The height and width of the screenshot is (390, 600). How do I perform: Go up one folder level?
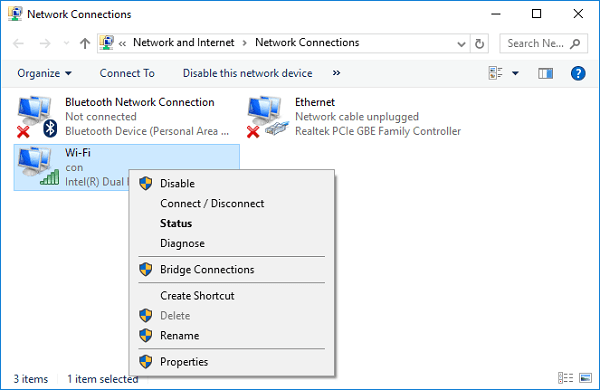point(85,43)
